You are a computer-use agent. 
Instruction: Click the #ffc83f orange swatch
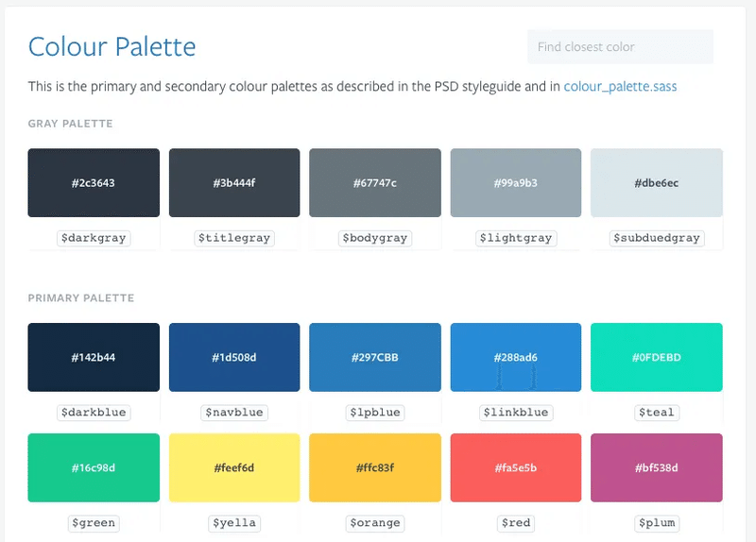point(375,467)
